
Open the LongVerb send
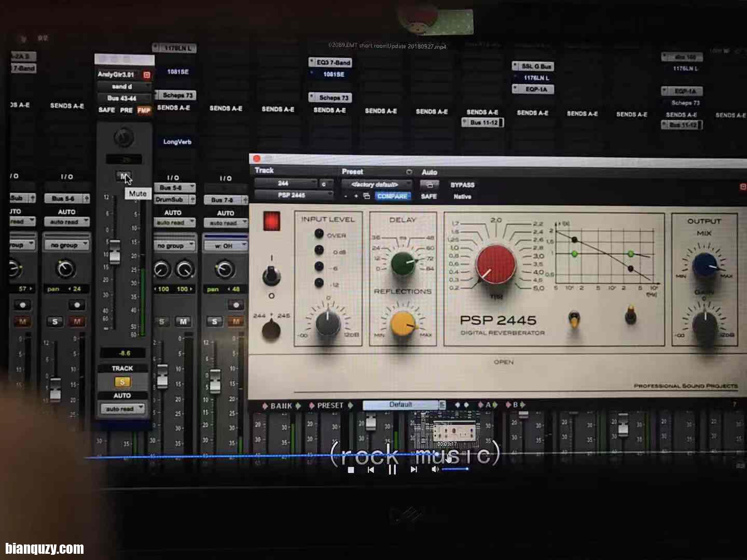tap(177, 142)
